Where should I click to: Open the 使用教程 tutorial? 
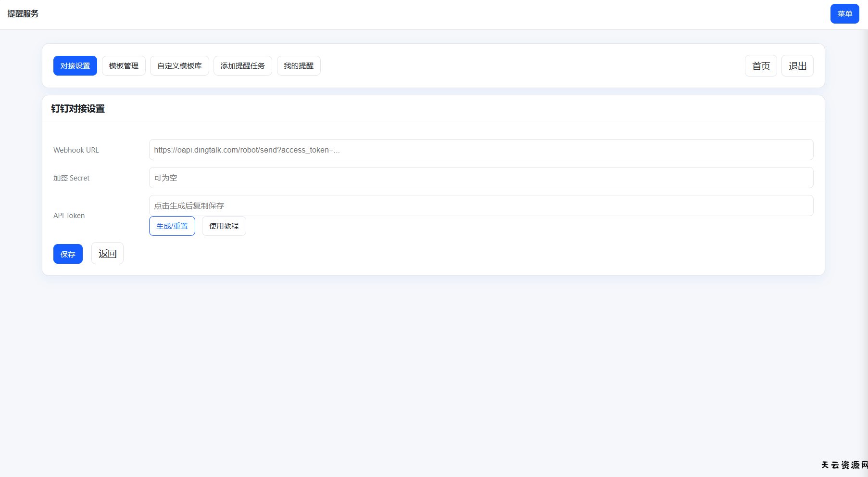click(224, 226)
